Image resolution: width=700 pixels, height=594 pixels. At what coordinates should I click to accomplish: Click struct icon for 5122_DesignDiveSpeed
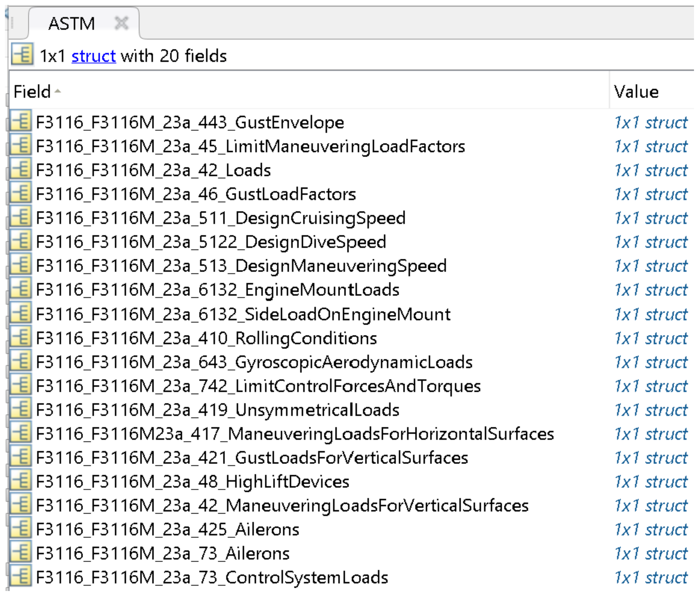point(21,240)
